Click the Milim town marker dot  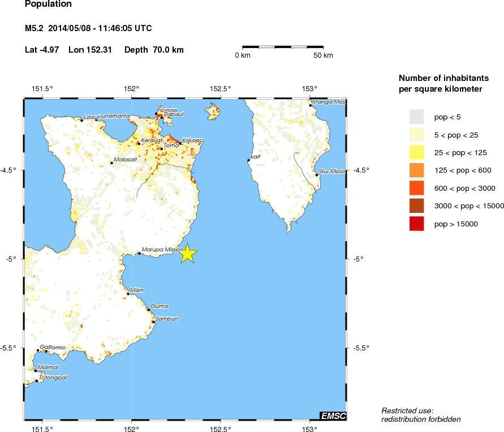pyautogui.click(x=128, y=293)
